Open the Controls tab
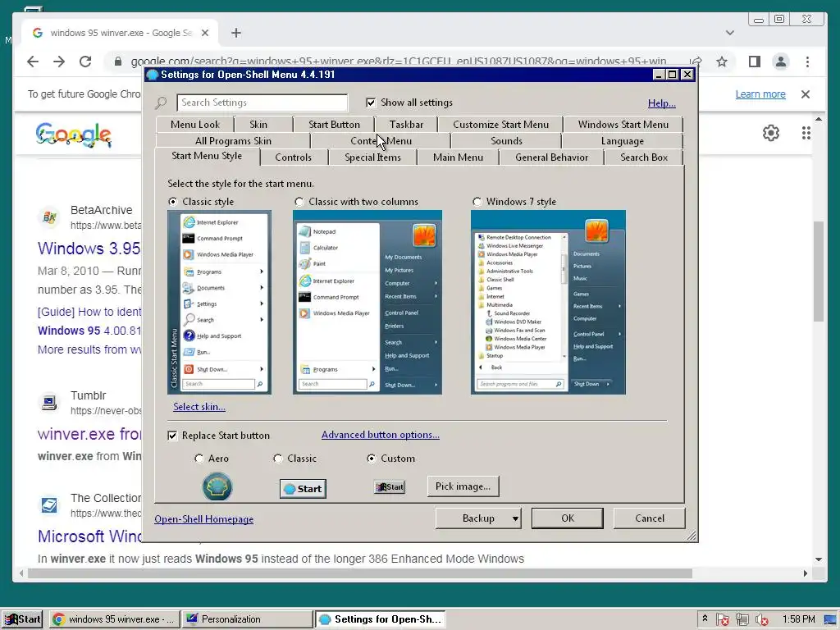The width and height of the screenshot is (840, 630). pos(293,157)
